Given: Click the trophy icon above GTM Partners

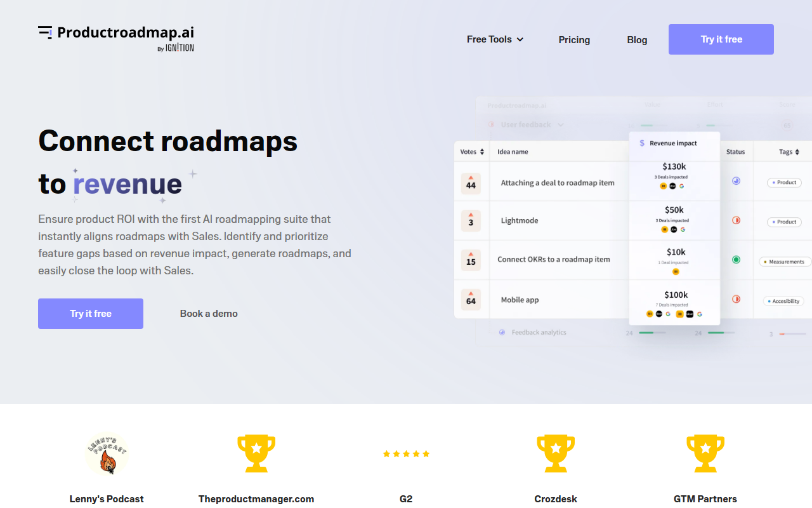Looking at the screenshot, I should pos(705,453).
